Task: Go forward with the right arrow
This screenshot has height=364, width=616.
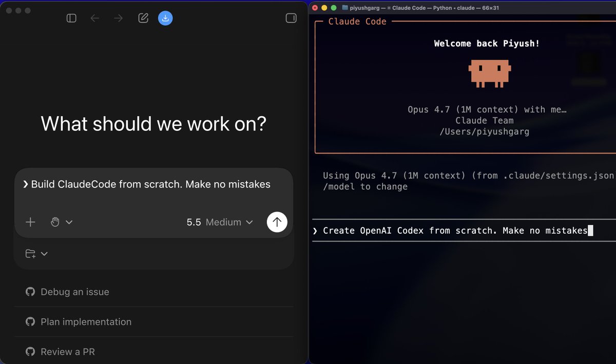Action: pos(119,18)
